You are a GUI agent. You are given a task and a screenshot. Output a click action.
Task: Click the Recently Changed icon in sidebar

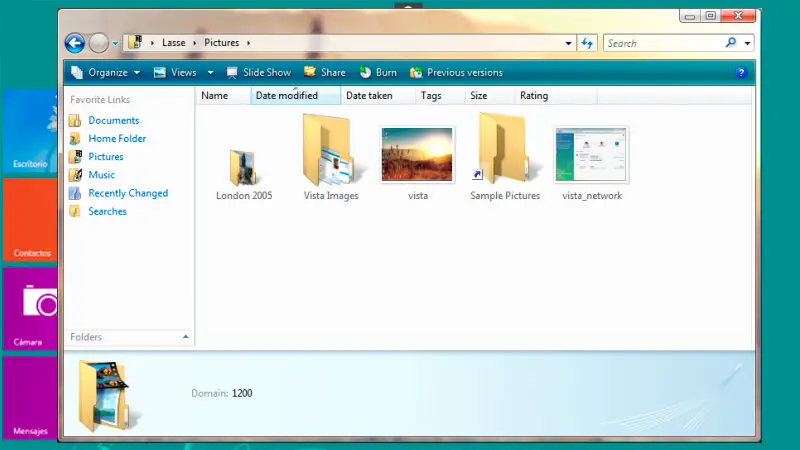pos(75,193)
